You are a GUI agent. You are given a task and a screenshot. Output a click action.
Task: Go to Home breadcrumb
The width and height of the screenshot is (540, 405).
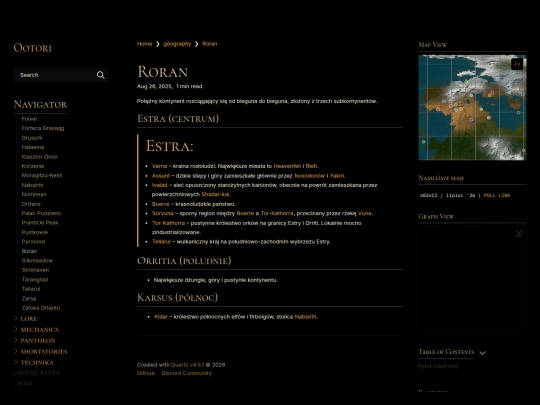tap(144, 44)
